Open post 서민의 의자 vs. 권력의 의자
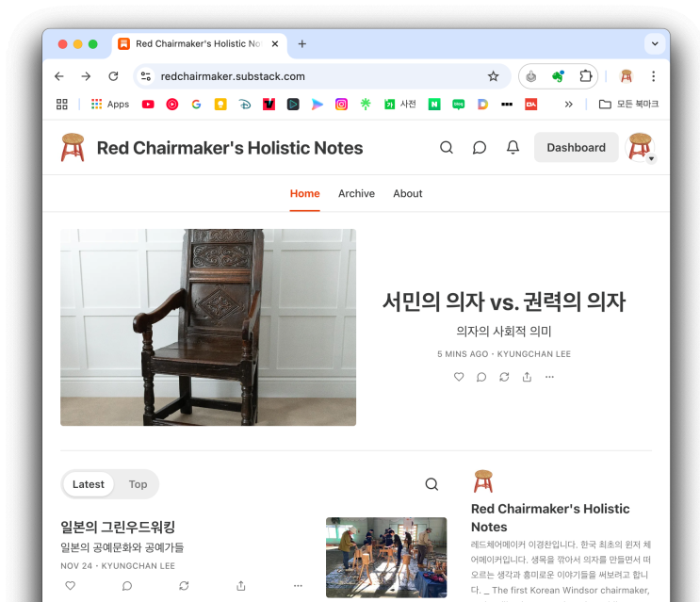The image size is (700, 602). point(504,301)
